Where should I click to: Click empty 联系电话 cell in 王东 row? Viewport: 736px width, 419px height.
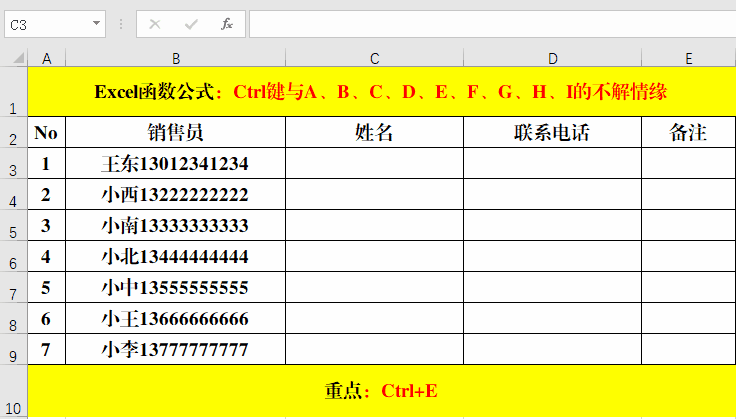point(552,163)
